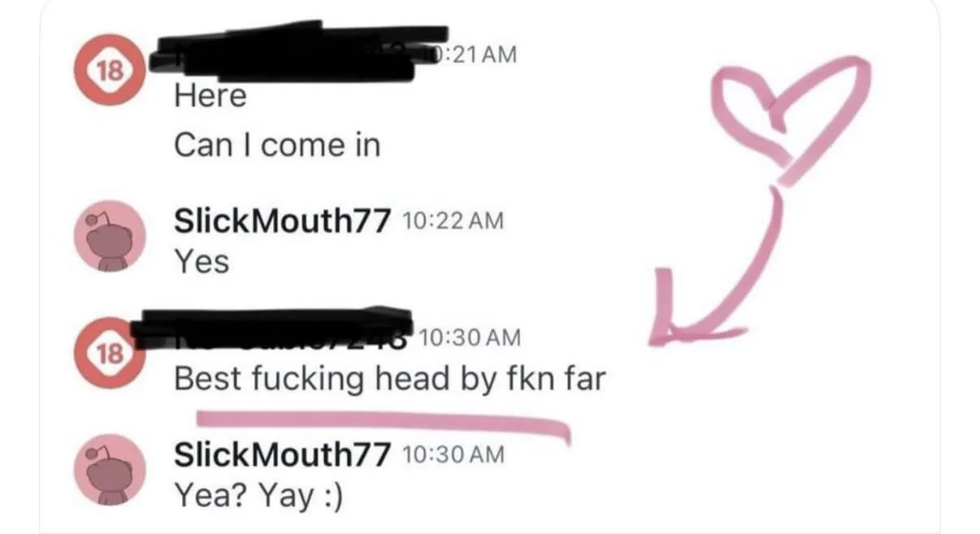Click the 10:30 AM timestamp after the blacked-out name

click(470, 336)
